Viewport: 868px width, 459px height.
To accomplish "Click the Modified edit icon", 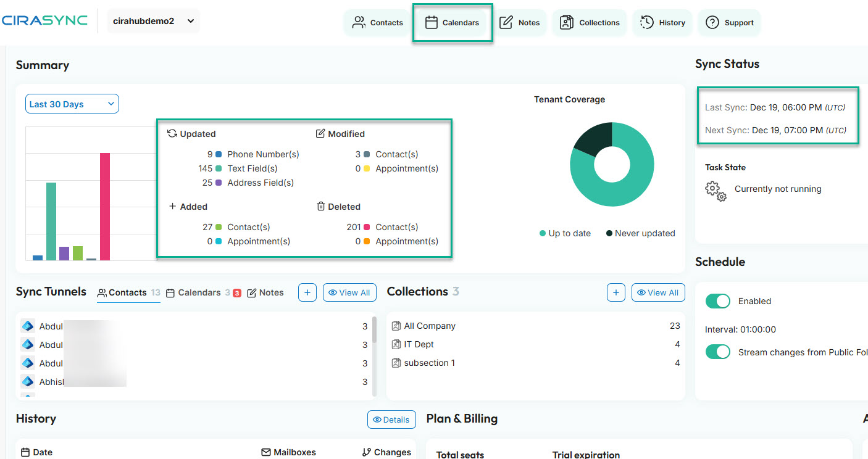I will (320, 134).
